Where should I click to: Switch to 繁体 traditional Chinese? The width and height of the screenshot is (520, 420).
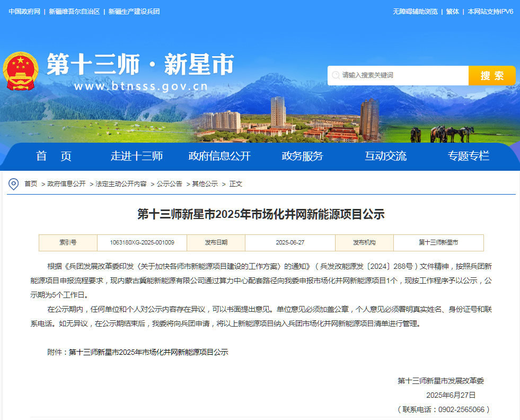pos(453,12)
